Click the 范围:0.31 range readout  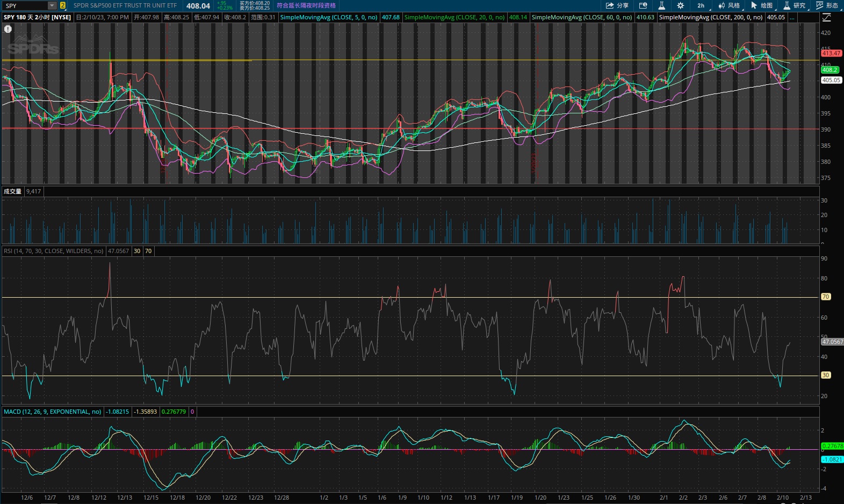point(263,17)
